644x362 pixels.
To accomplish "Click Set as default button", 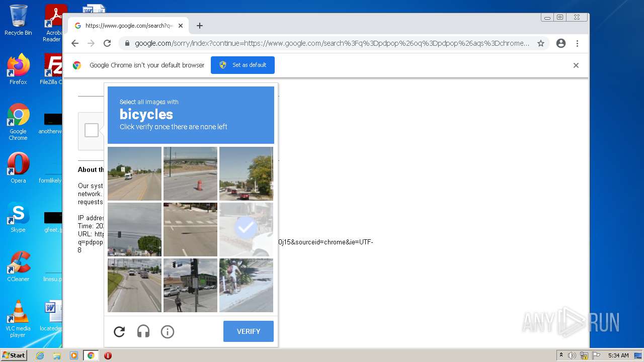I will click(x=243, y=65).
